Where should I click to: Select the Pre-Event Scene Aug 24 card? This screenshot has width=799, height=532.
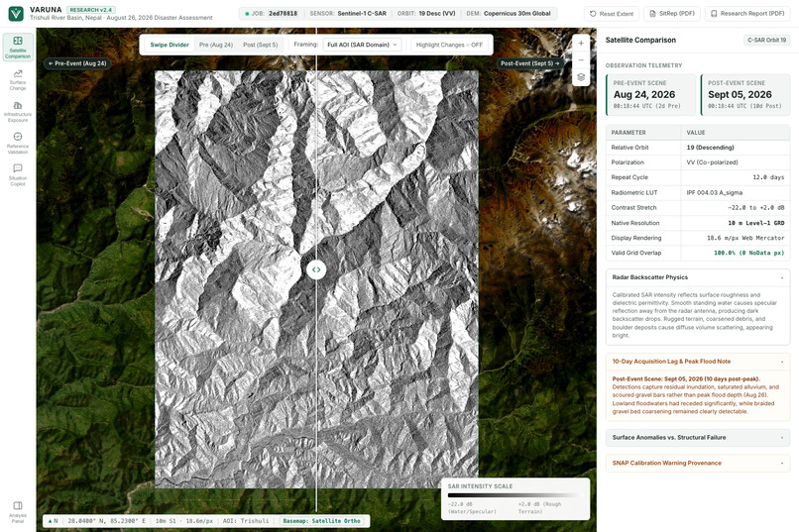tap(650, 95)
